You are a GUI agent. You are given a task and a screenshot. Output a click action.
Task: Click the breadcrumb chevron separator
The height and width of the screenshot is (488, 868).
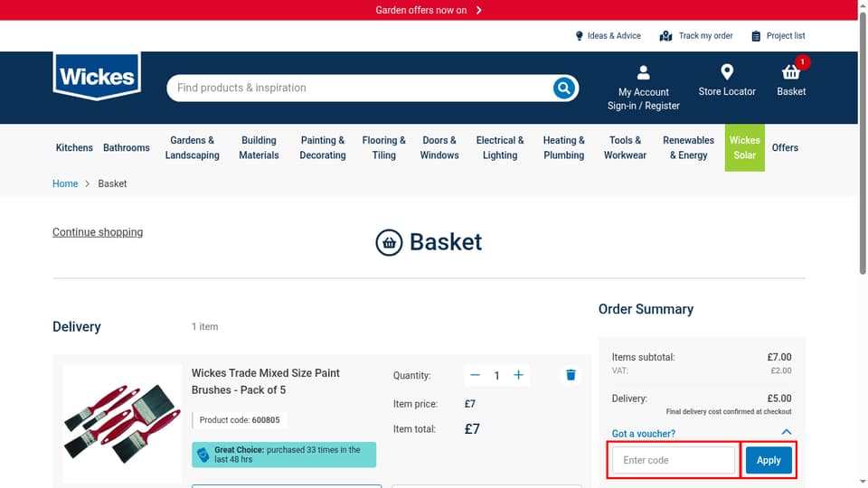(88, 183)
